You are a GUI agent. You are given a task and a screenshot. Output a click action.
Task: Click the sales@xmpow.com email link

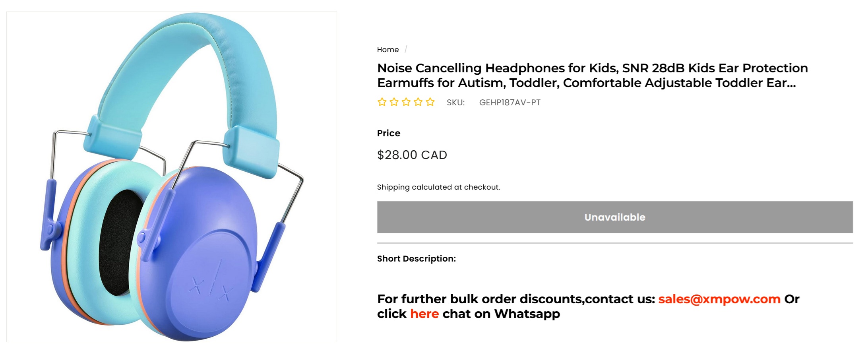click(719, 299)
